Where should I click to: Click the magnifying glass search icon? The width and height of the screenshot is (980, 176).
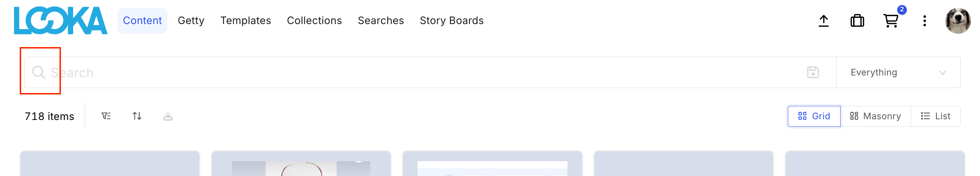39,73
